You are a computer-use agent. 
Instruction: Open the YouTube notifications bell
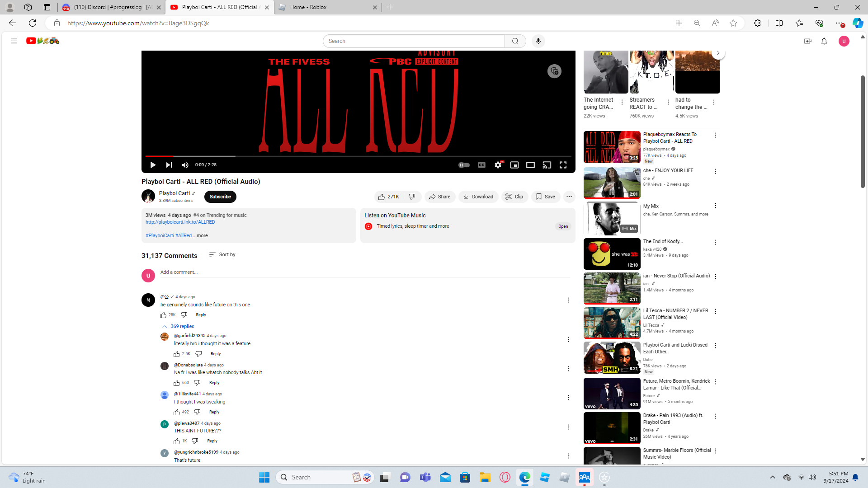point(824,41)
